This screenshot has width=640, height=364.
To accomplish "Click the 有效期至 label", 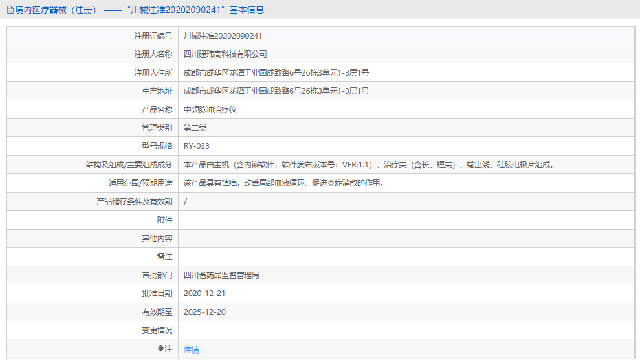I will coord(157,312).
